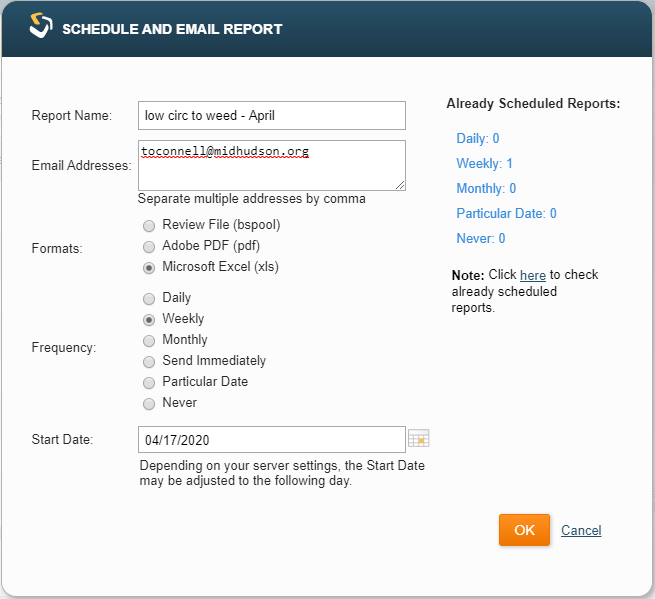The image size is (655, 599).
Task: Set frequency to Monthly
Action: point(149,341)
